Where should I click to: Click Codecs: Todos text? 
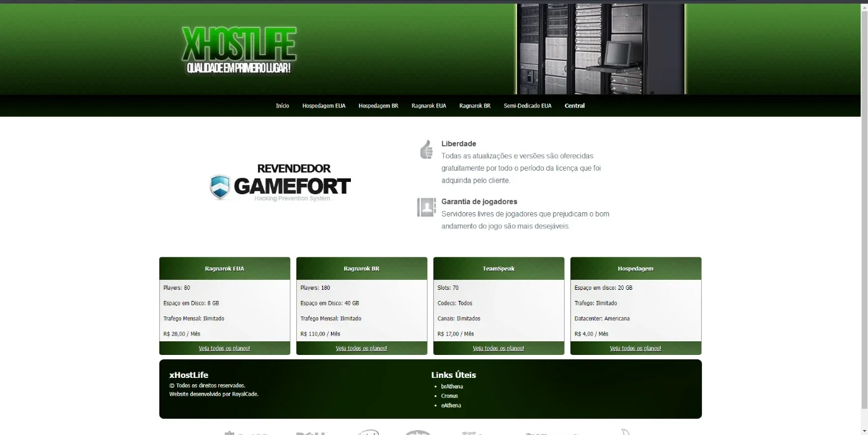point(455,303)
